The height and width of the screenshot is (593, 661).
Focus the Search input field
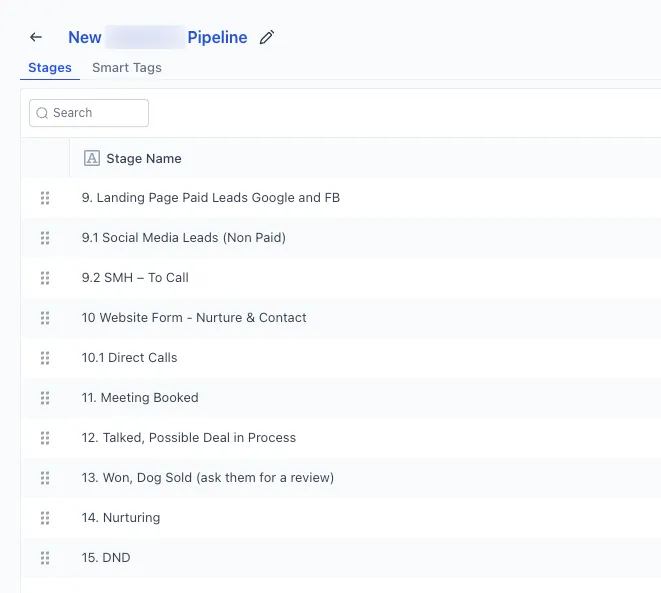pyautogui.click(x=89, y=113)
